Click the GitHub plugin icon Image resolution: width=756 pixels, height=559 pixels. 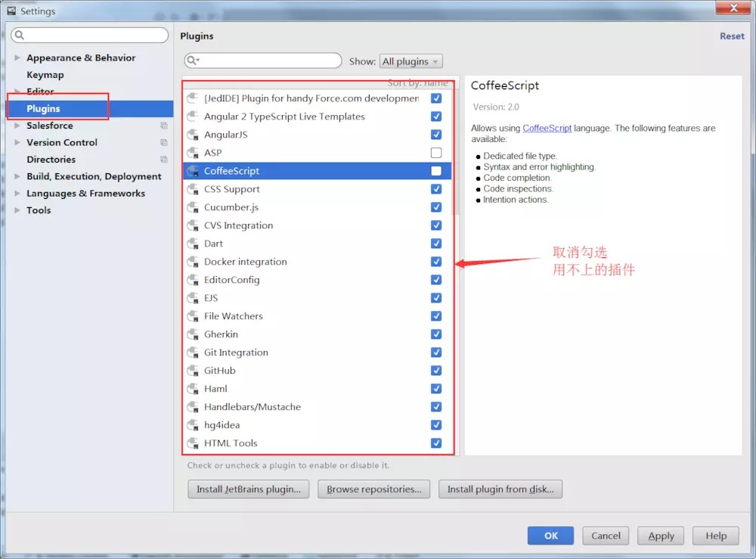pyautogui.click(x=193, y=371)
